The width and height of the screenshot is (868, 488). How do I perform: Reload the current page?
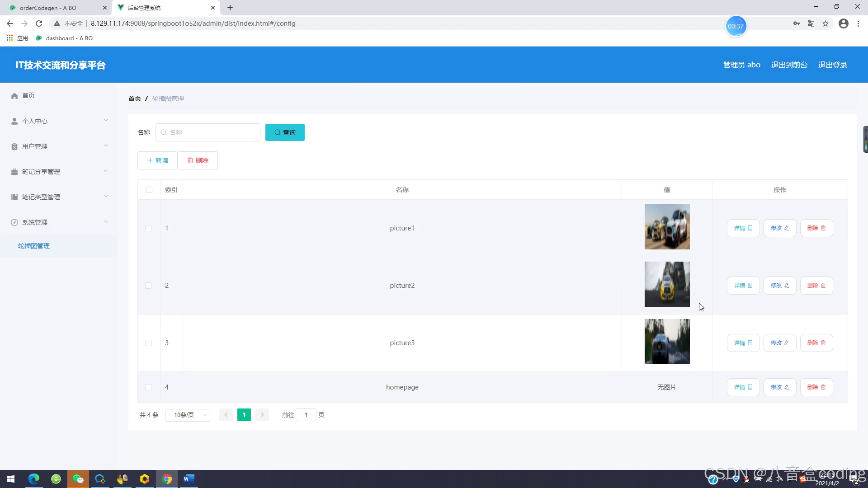click(39, 23)
